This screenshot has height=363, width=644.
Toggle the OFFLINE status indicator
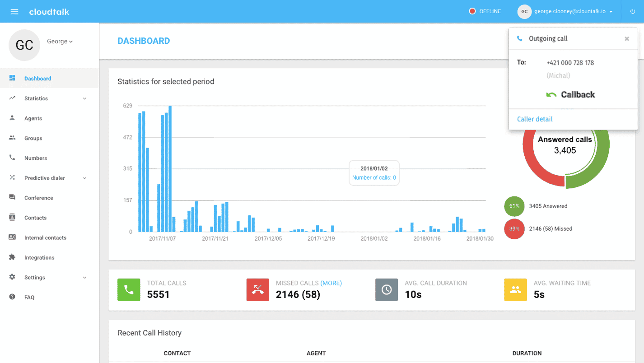[x=485, y=12]
